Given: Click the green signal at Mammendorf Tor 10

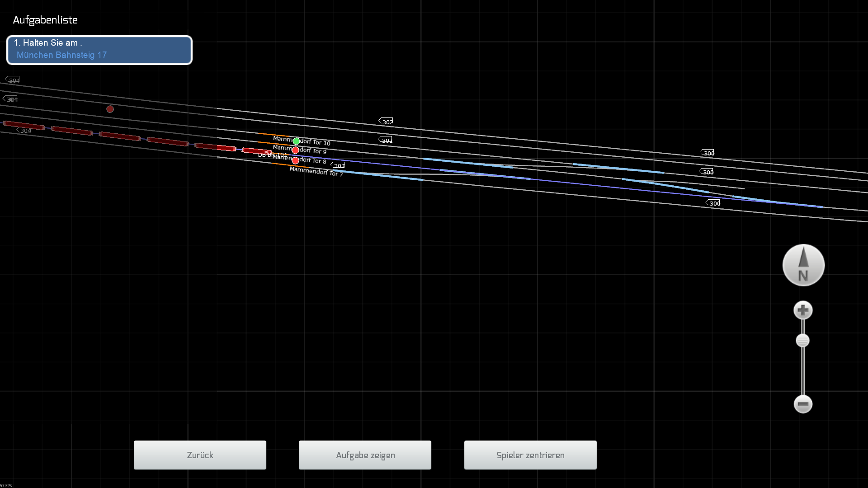Looking at the screenshot, I should click(x=296, y=141).
